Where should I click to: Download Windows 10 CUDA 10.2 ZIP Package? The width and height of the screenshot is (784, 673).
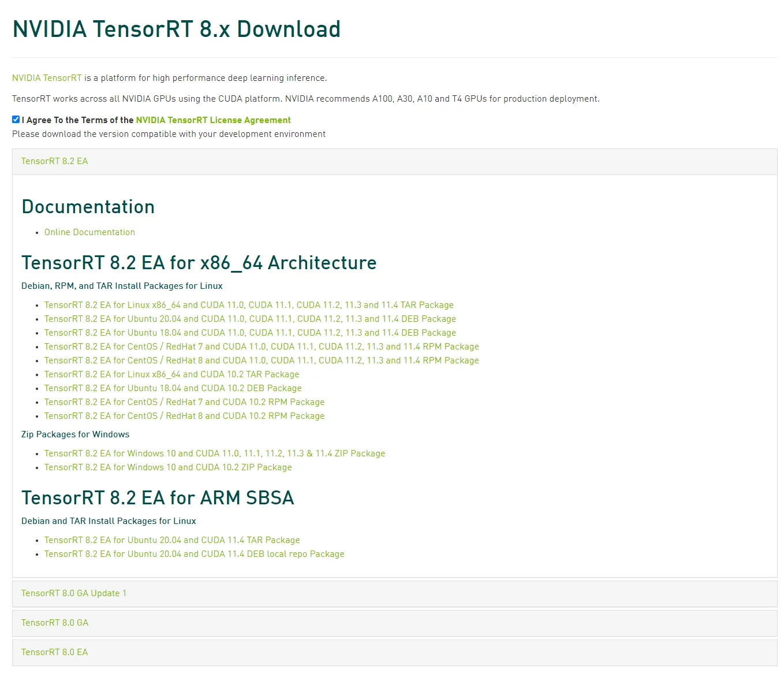(168, 467)
